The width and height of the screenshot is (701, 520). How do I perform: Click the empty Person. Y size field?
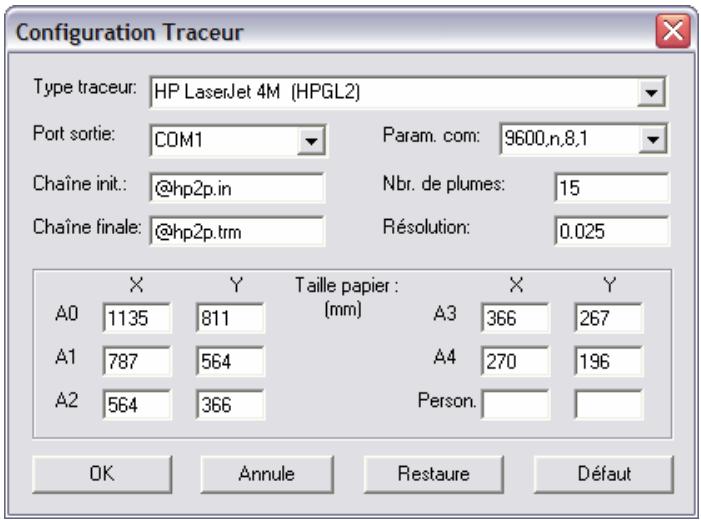[609, 405]
